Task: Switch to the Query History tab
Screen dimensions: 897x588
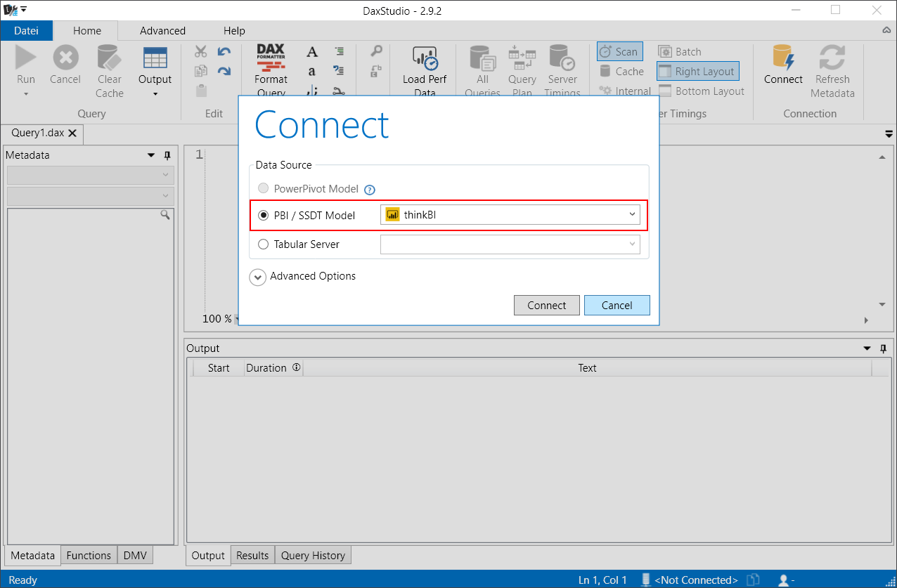Action: 313,555
